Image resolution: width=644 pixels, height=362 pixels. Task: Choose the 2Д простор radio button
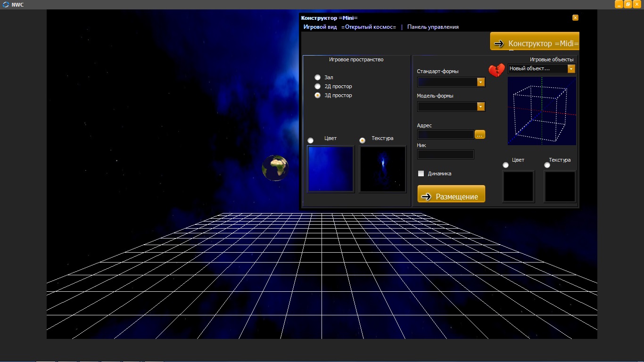[317, 86]
